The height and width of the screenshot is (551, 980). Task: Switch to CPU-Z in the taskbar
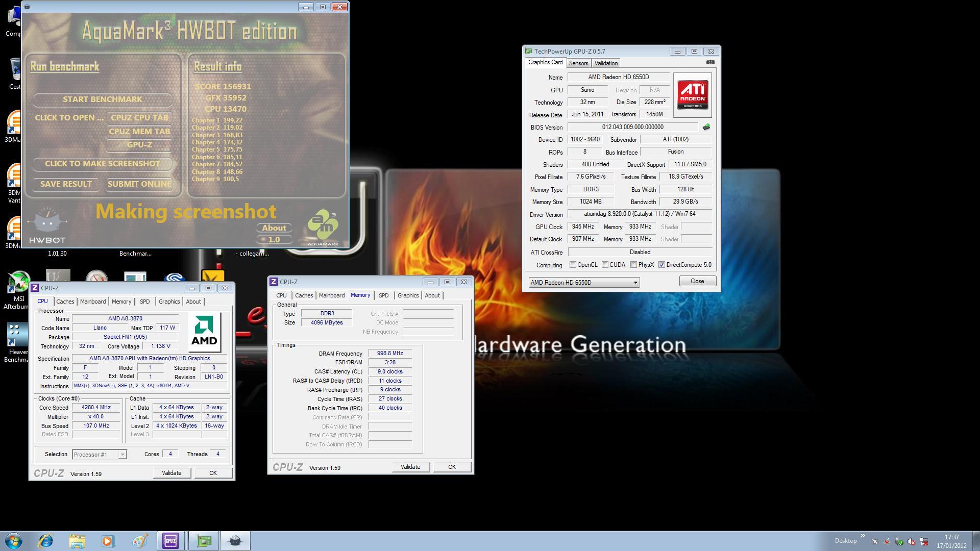(x=170, y=541)
